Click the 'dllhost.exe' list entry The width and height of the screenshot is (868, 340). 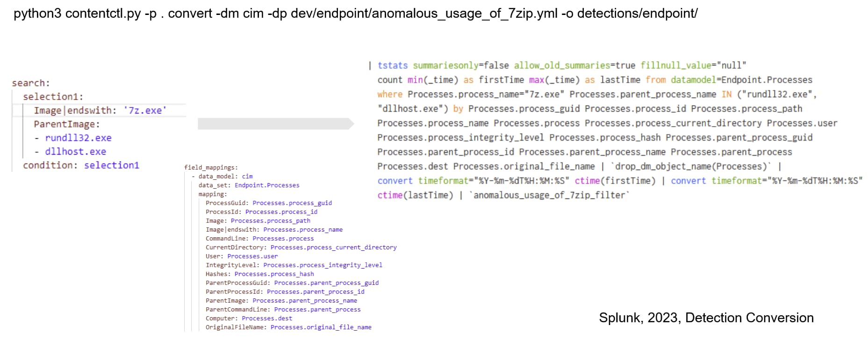click(75, 152)
